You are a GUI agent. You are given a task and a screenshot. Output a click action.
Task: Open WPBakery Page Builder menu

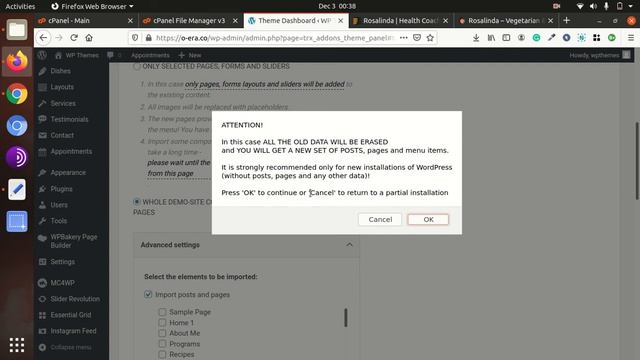(x=73, y=241)
